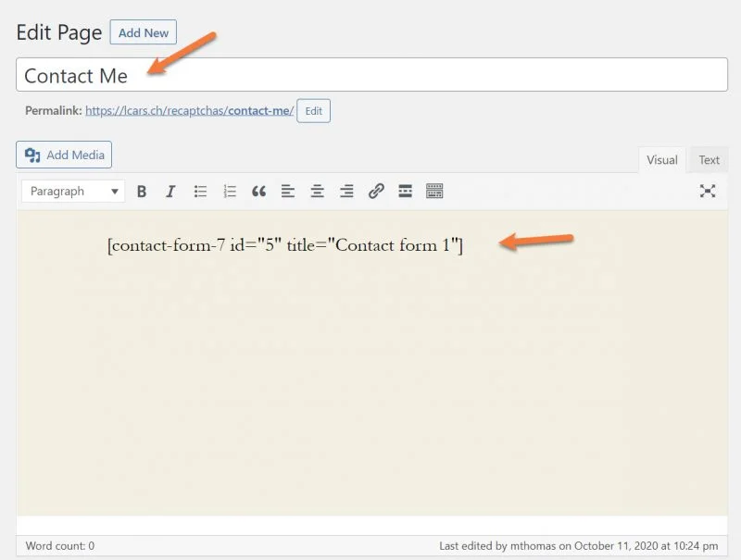Insert a numbered list

230,192
